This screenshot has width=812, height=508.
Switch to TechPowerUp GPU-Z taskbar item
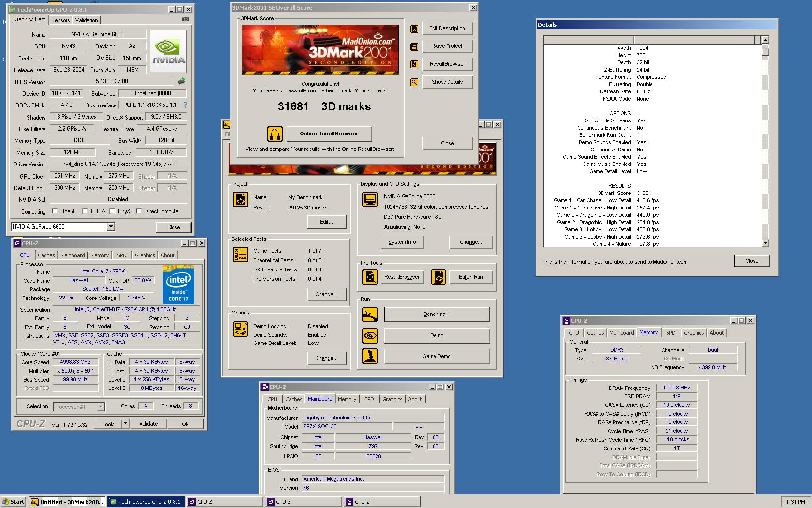click(146, 502)
